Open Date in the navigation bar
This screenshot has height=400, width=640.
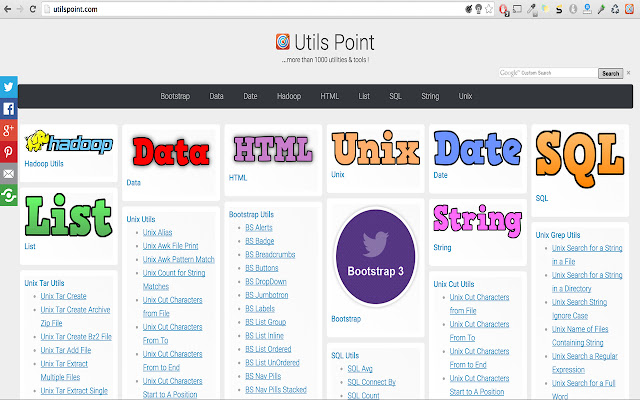(250, 96)
